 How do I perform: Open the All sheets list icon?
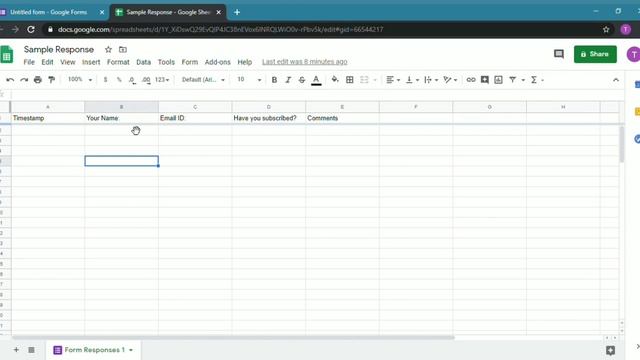tap(31, 350)
